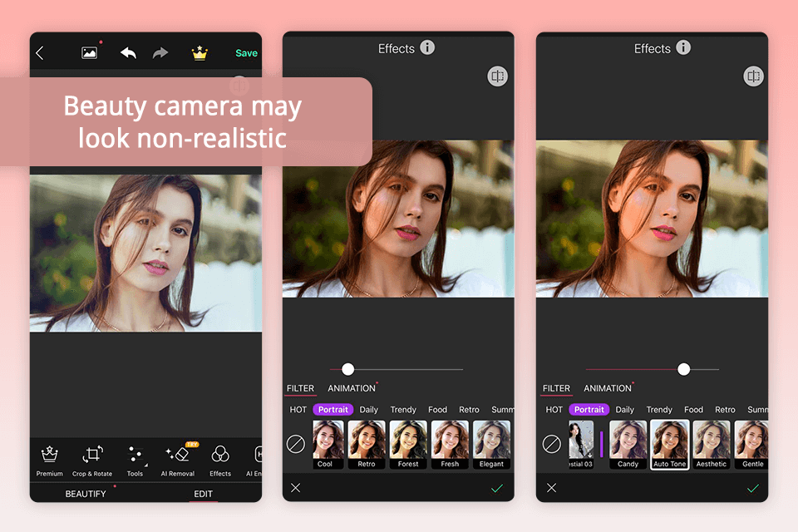Choose Trendy category in right phone

[x=659, y=409]
